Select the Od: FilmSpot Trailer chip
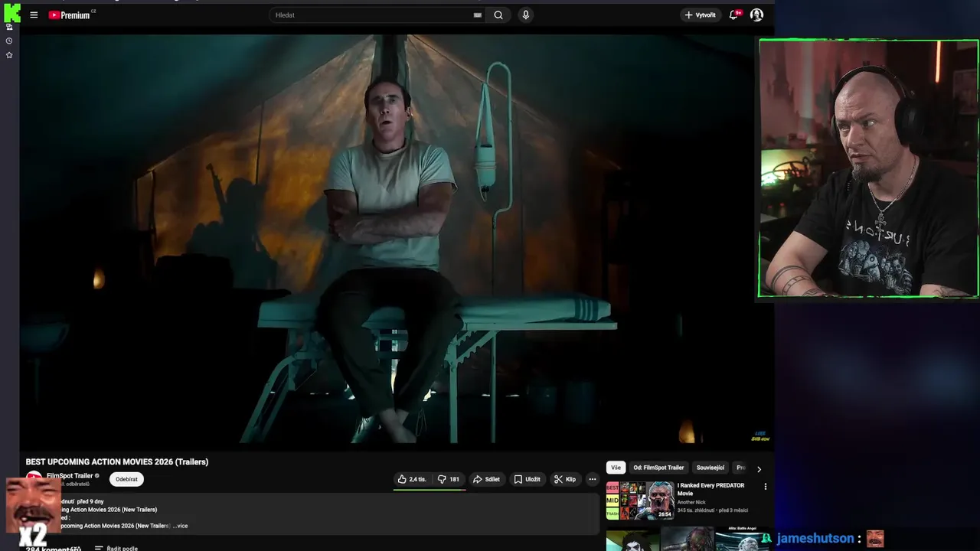Screen dimensions: 980x551 click(658, 468)
